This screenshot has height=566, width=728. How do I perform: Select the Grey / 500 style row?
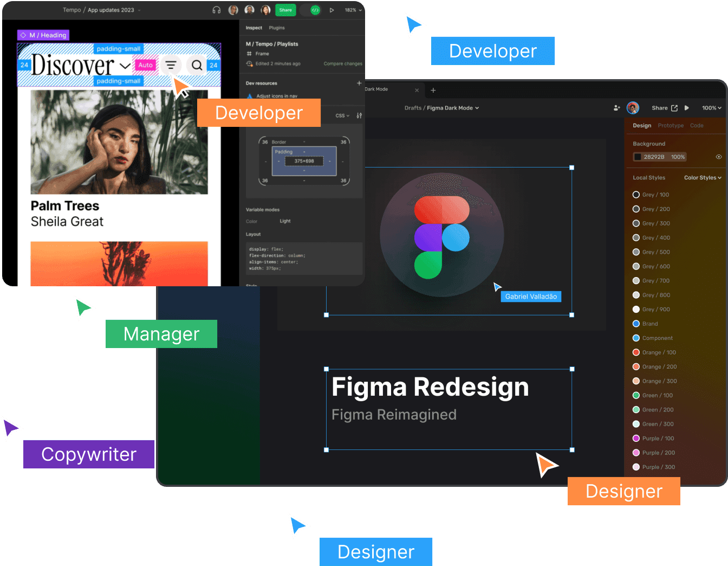coord(652,252)
